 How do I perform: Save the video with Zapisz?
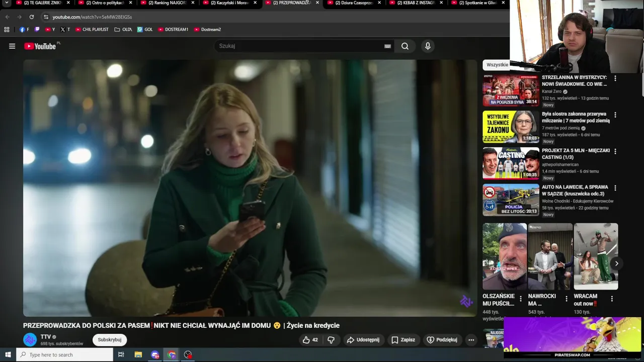404,340
